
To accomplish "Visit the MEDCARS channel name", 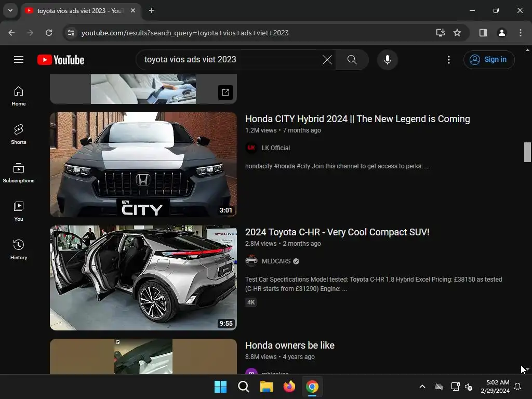I will [x=276, y=261].
